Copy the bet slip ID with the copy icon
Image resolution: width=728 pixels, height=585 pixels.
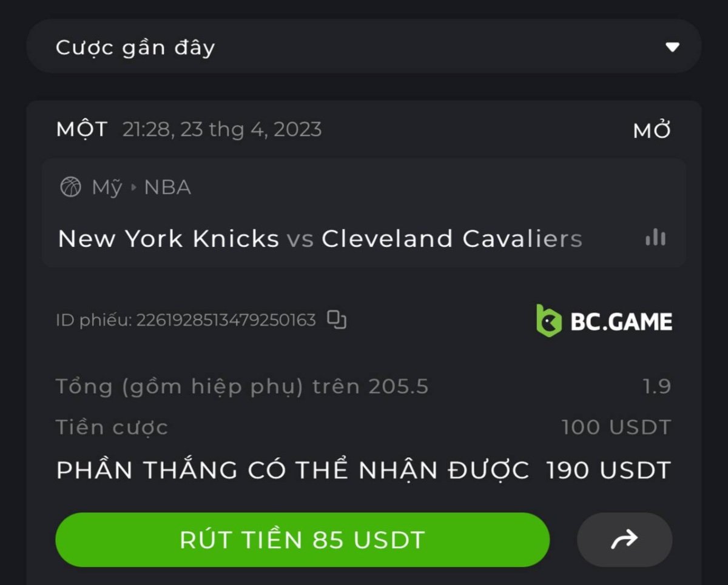[x=337, y=319]
